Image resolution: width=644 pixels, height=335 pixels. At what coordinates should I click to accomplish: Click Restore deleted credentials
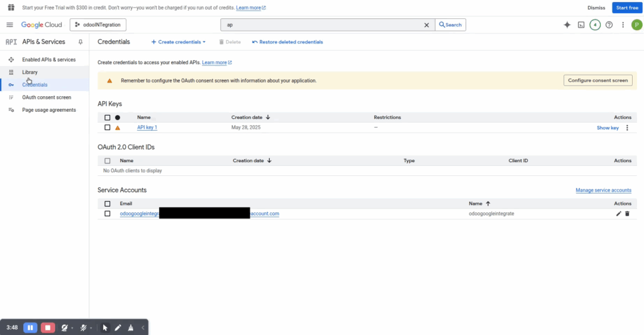click(x=287, y=42)
